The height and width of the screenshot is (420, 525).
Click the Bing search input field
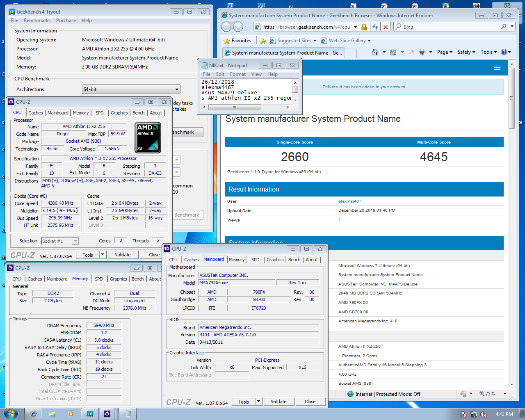450,27
